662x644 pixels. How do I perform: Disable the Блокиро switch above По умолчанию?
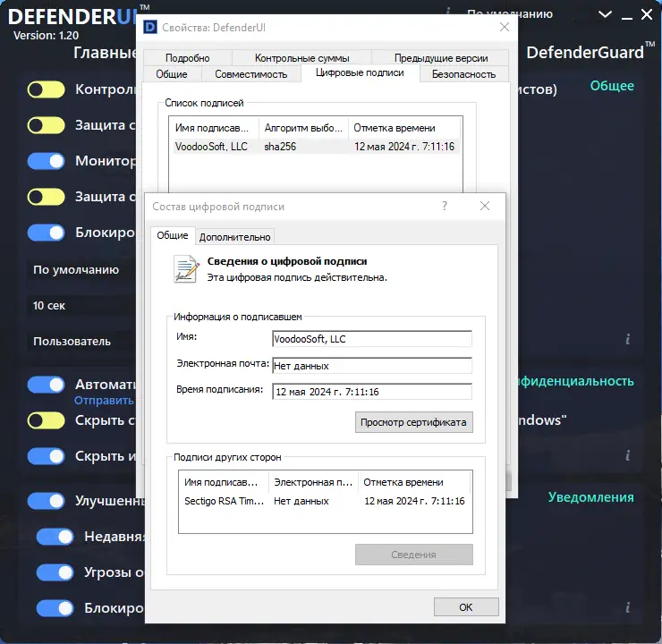point(46,233)
